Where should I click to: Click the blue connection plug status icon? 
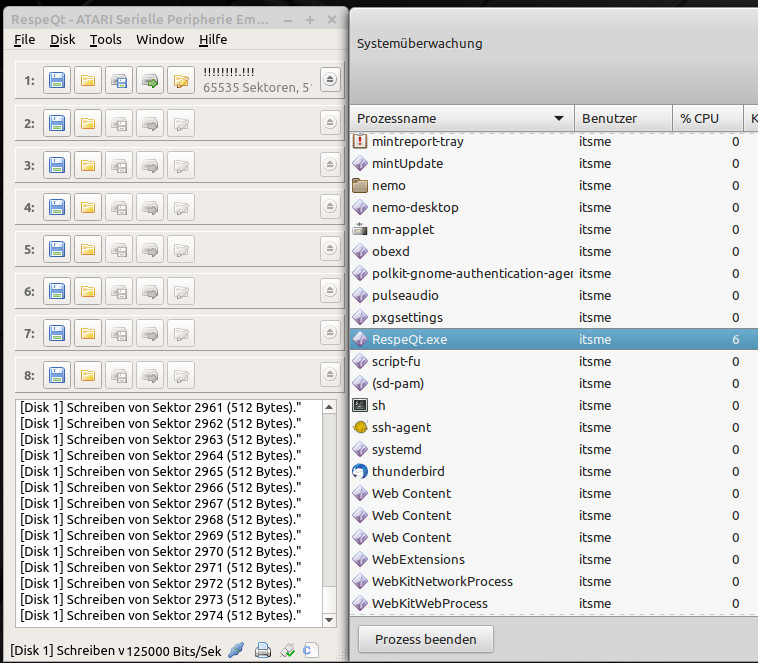coord(236,650)
